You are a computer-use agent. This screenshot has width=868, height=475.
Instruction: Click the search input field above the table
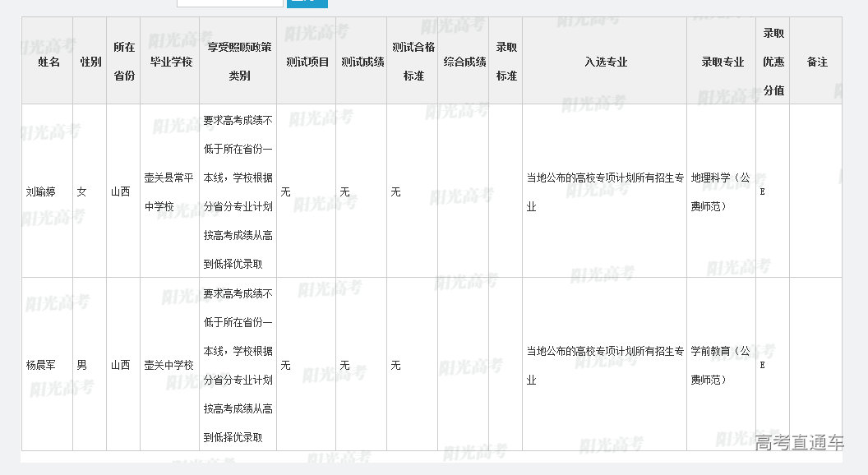229,2
